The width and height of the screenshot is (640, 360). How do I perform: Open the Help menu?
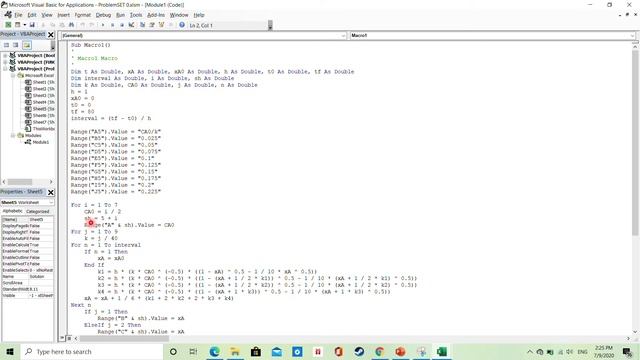199,15
